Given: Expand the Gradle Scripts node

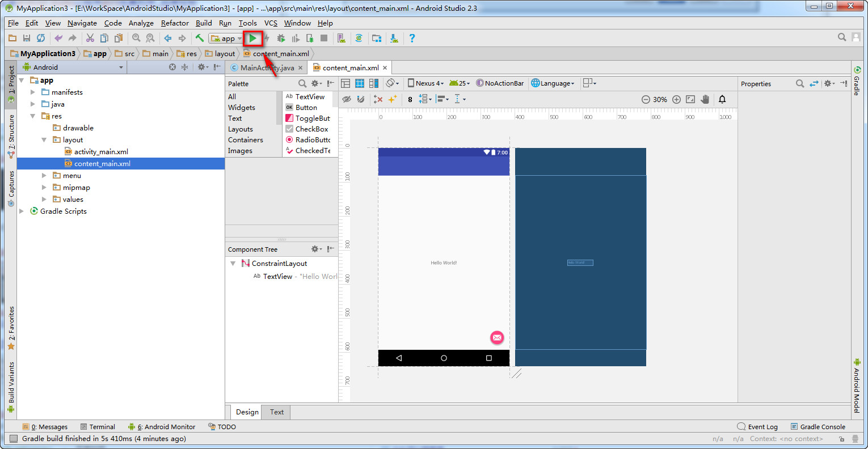Looking at the screenshot, I should pyautogui.click(x=22, y=211).
